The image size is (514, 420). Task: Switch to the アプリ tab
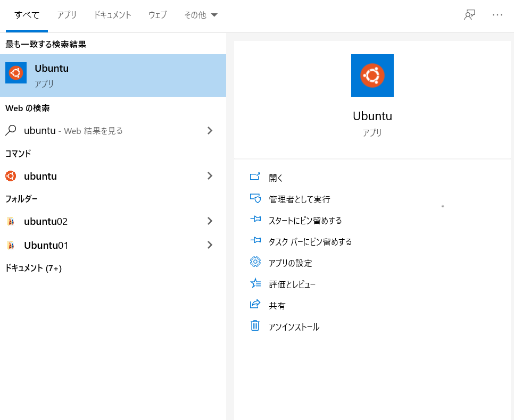67,15
